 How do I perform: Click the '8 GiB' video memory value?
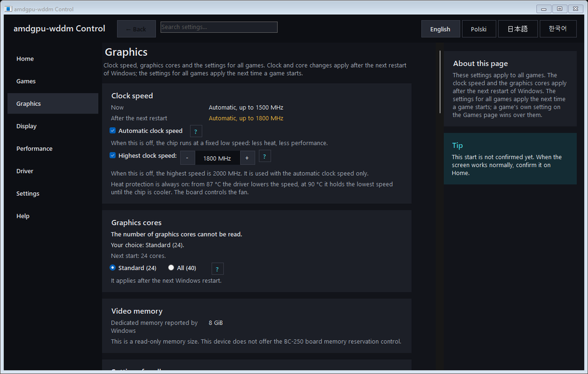[216, 323]
